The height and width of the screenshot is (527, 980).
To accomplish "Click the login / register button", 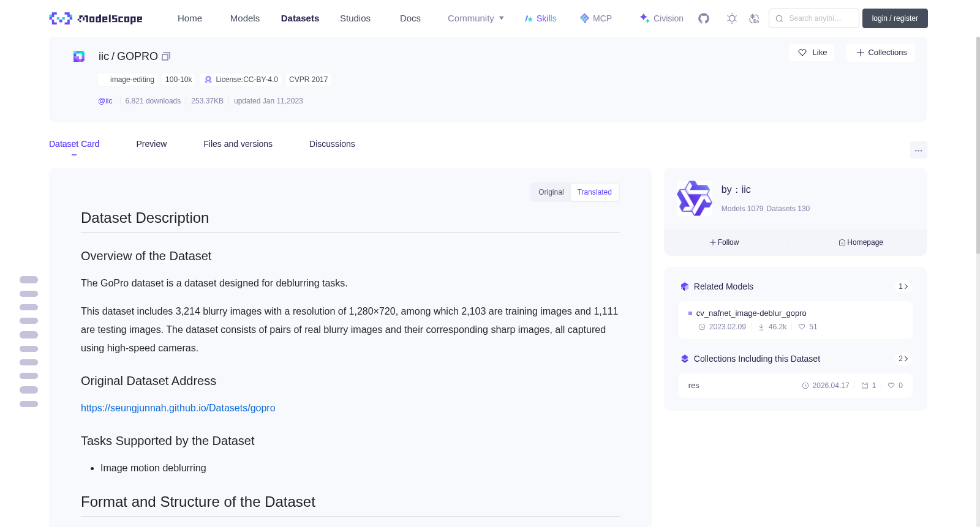I will pyautogui.click(x=895, y=18).
